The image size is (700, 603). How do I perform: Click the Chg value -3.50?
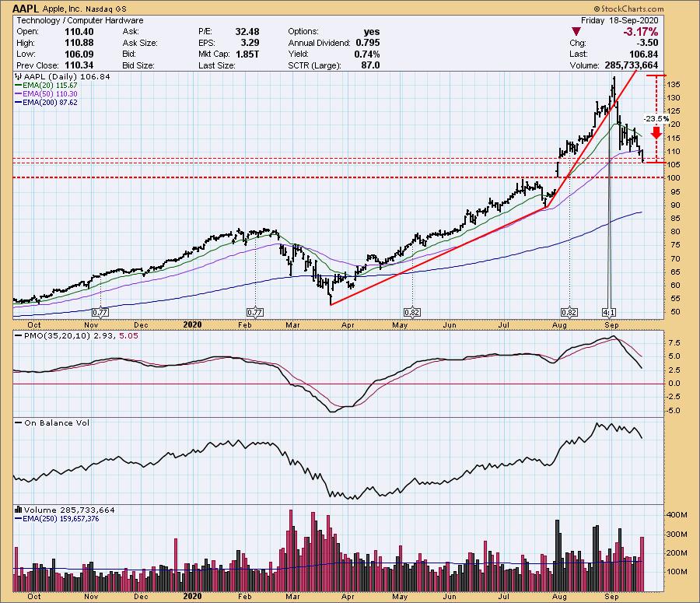tap(646, 43)
